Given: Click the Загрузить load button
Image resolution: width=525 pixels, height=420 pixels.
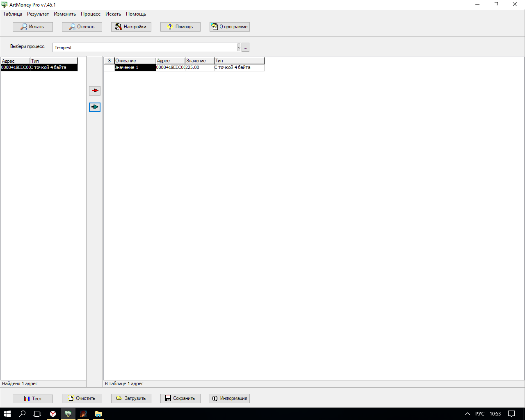Looking at the screenshot, I should tap(131, 398).
